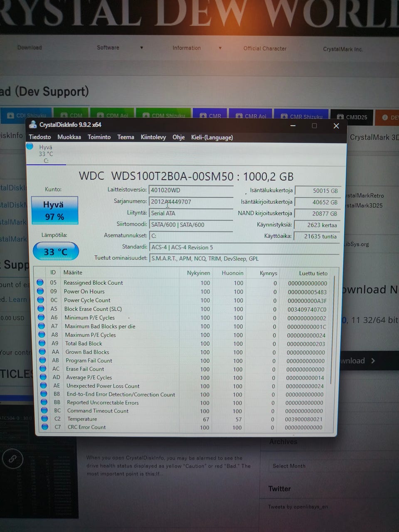This screenshot has width=399, height=532.
Task: Click status icon of Power Cycle Count row
Action: 41,300
